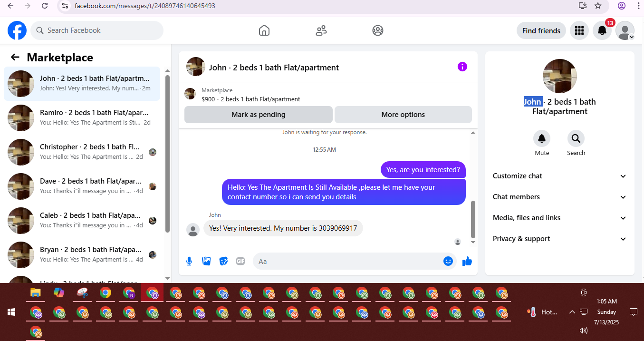
Task: Open the Chrome profile icon
Action: coord(622,6)
